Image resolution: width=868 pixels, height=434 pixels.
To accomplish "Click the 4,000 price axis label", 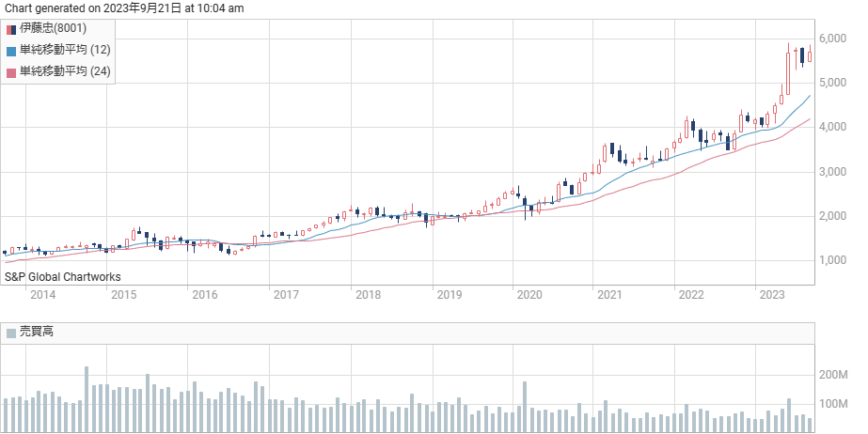I will tap(832, 127).
